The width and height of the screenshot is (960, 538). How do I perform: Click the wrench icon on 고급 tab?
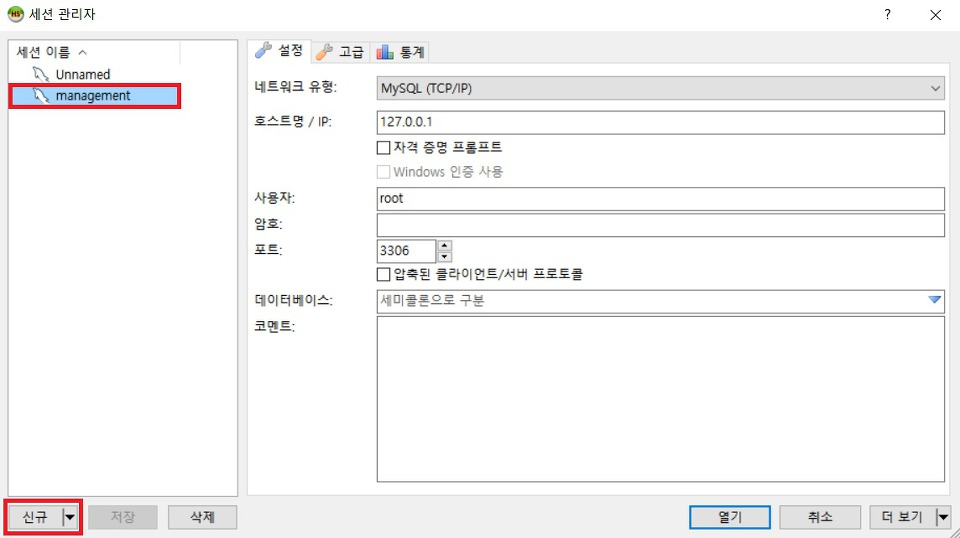324,52
